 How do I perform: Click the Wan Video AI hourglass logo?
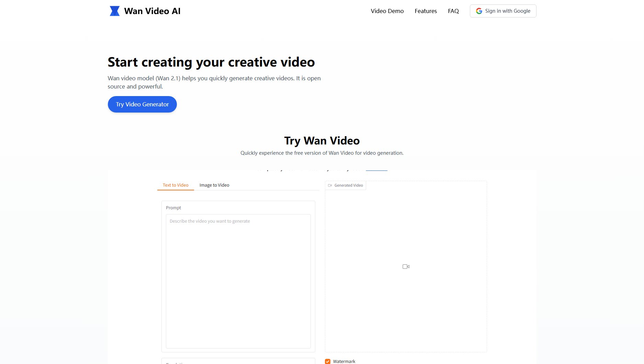[x=114, y=11]
